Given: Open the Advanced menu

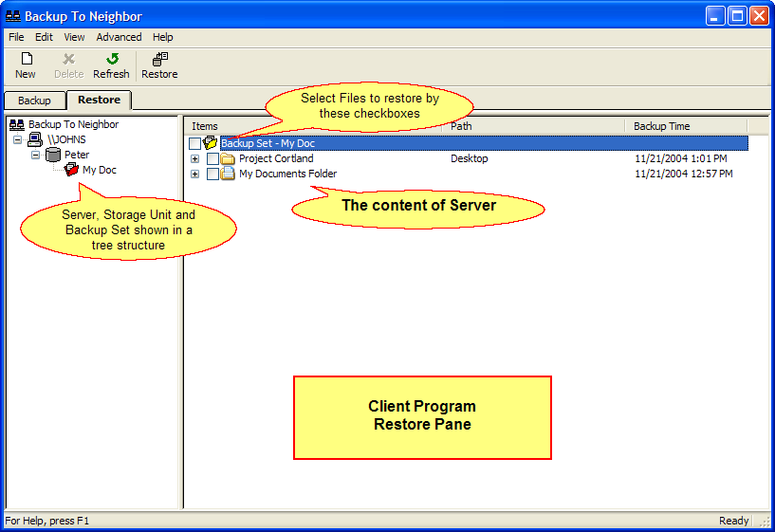Looking at the screenshot, I should point(119,37).
